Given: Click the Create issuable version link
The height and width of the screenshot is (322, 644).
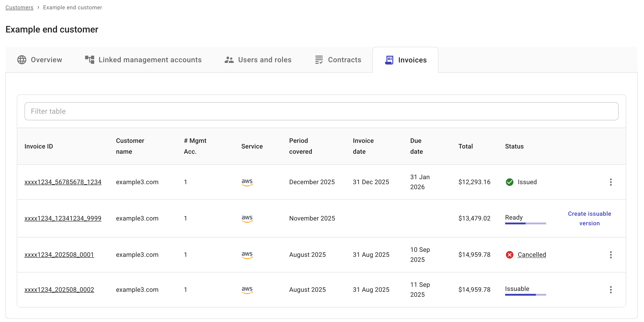Looking at the screenshot, I should coord(589,218).
